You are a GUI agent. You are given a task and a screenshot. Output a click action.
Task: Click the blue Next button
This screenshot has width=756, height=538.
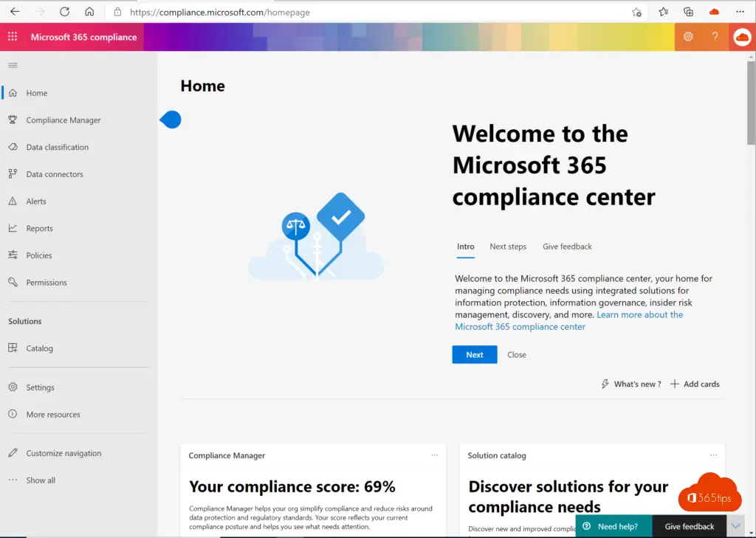[x=475, y=354]
